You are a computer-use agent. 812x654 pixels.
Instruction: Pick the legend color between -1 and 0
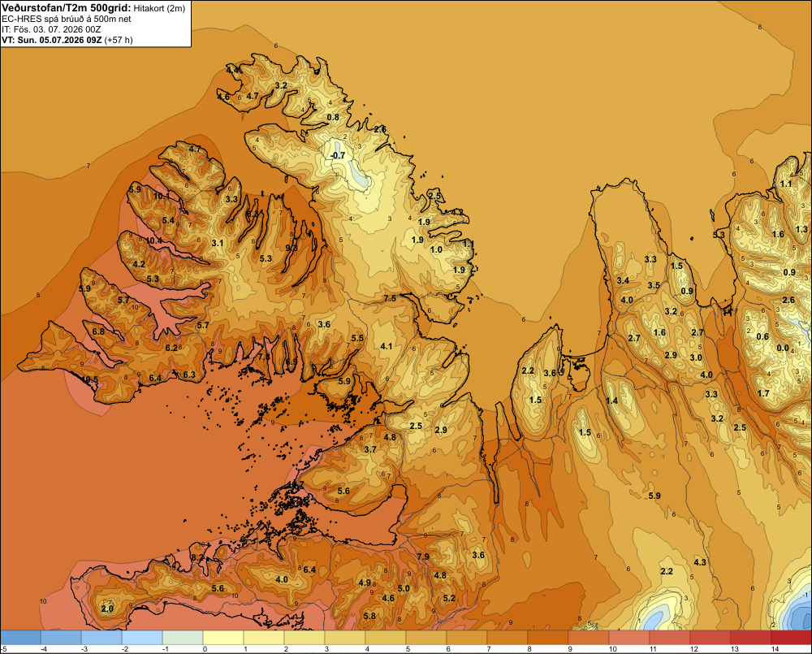(182, 637)
